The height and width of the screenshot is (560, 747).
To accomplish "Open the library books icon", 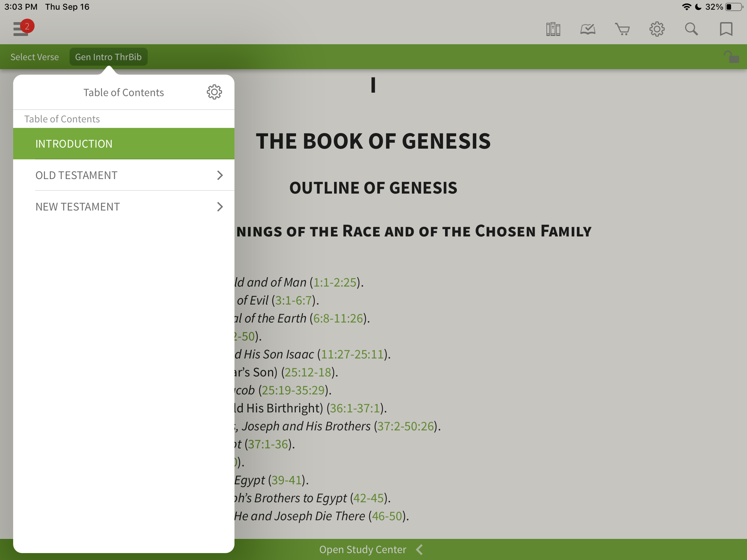I will pos(553,29).
